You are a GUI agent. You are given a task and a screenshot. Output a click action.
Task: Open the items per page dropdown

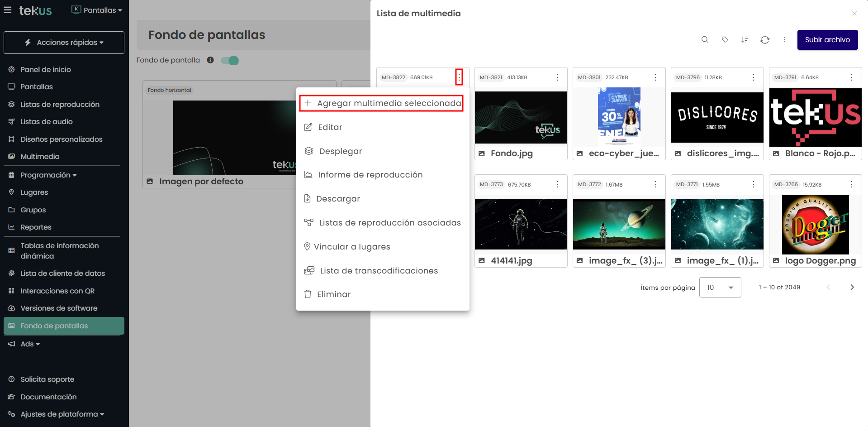pos(720,287)
